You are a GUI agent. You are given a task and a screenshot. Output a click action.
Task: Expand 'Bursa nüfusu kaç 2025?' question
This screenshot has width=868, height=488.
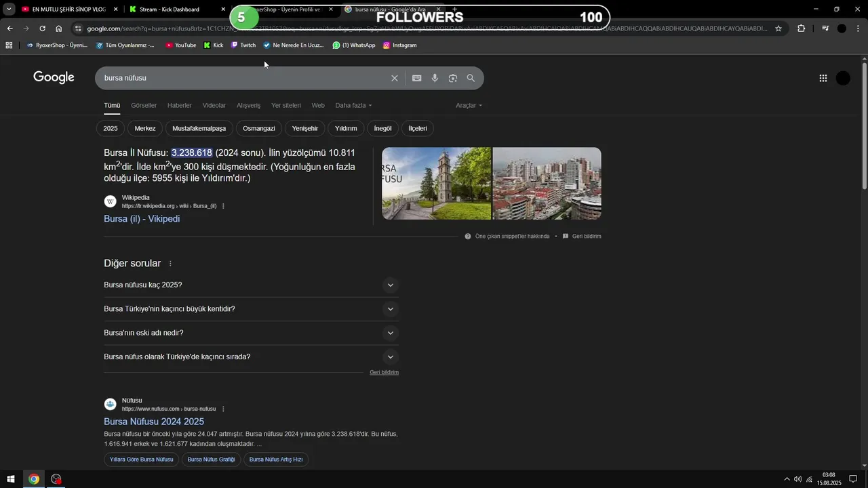click(x=251, y=285)
